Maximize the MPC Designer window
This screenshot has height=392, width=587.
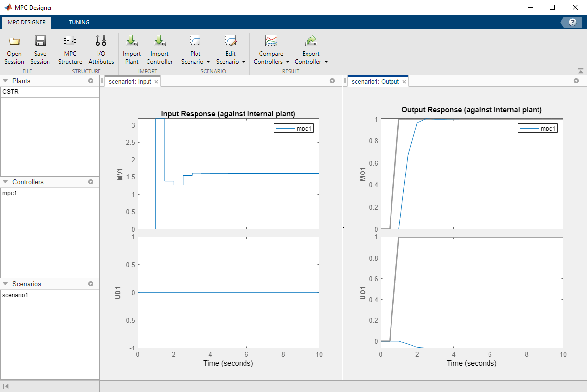coord(552,7)
